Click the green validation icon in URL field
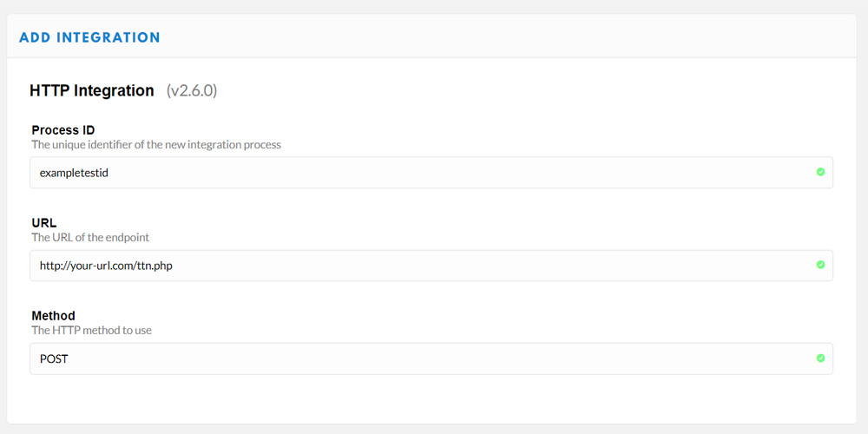The width and height of the screenshot is (868, 434). [820, 265]
